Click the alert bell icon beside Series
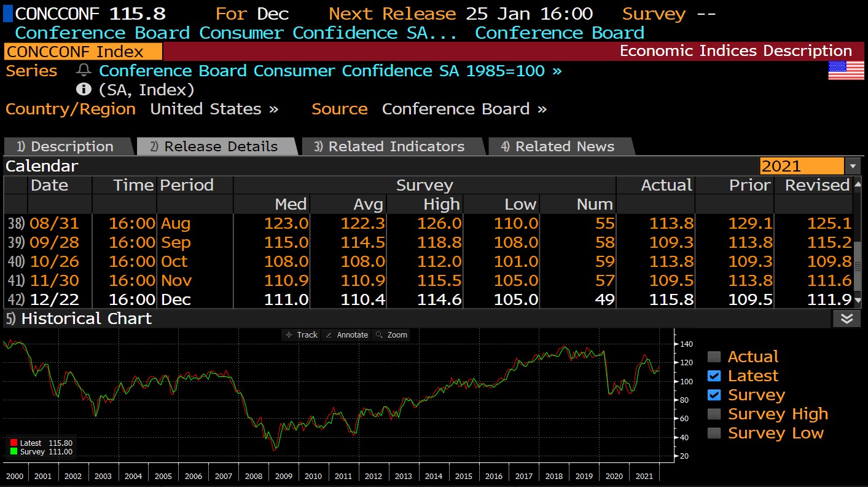The image size is (868, 487). click(x=84, y=71)
